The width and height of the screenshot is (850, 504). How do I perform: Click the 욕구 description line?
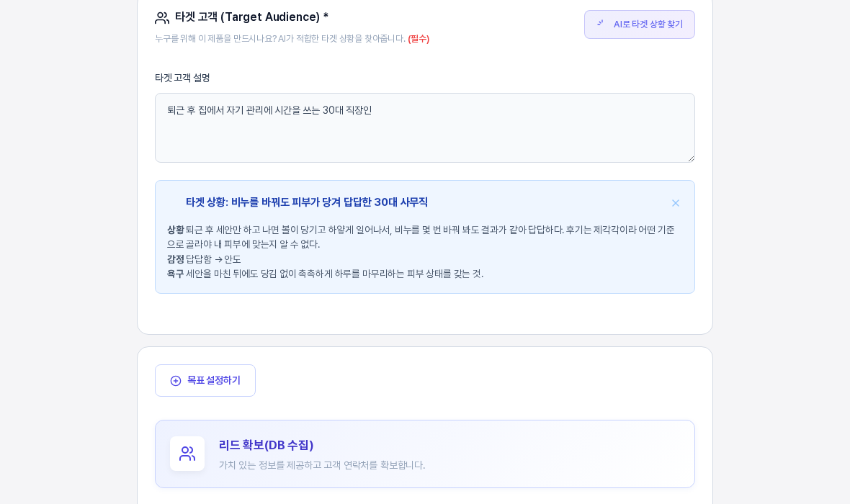click(x=326, y=274)
